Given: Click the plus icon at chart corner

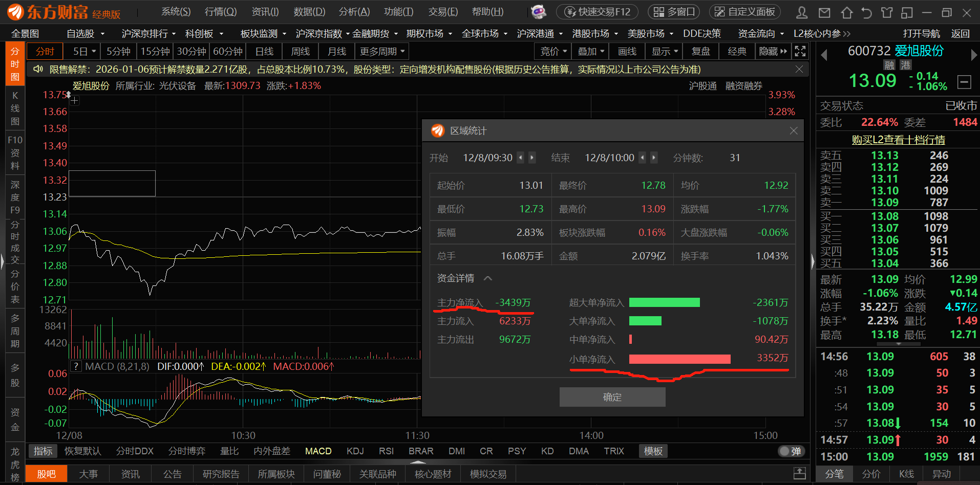Looking at the screenshot, I should 74,100.
